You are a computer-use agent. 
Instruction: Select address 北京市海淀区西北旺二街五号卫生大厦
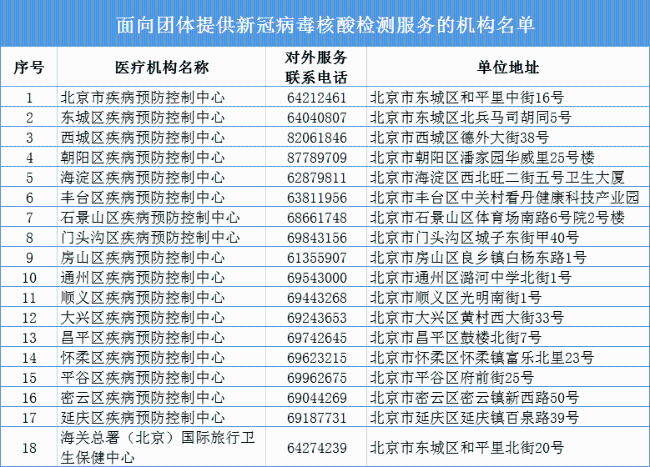(x=497, y=178)
